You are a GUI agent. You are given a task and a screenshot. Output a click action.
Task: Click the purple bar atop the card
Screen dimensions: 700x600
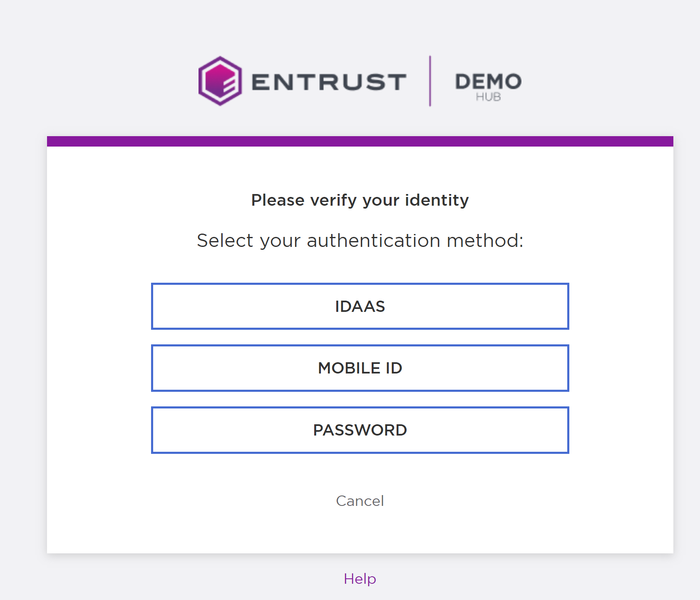[x=360, y=141]
